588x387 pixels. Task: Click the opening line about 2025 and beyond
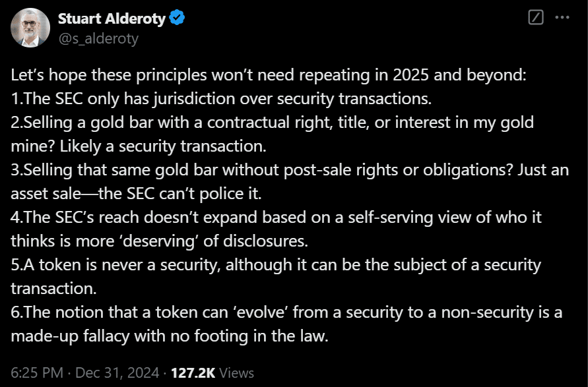269,75
